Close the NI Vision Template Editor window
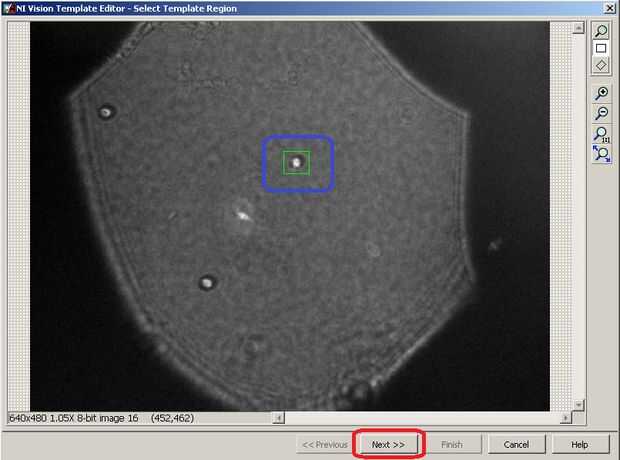This screenshot has width=620, height=460. 609,8
